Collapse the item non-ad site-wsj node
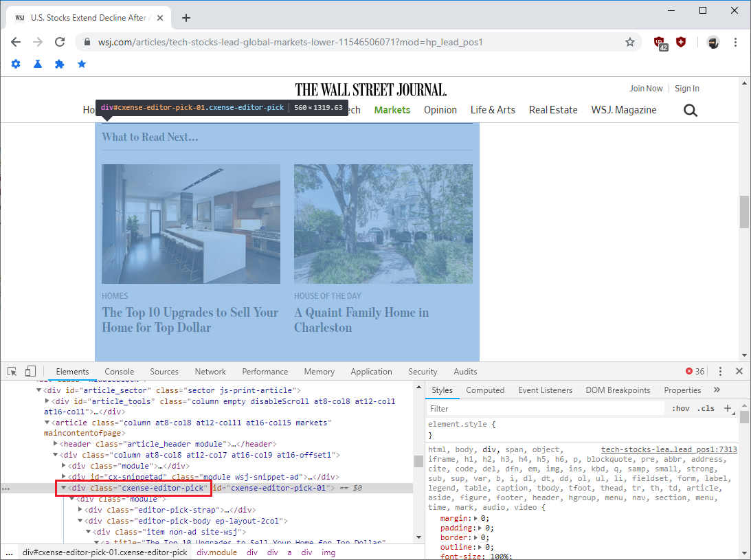The height and width of the screenshot is (560, 751). click(88, 532)
